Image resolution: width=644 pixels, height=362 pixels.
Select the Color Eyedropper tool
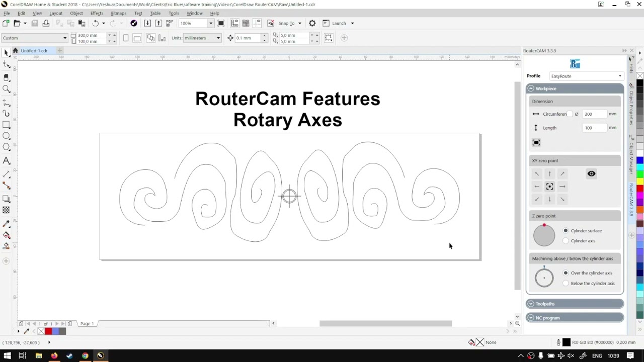[x=6, y=223]
